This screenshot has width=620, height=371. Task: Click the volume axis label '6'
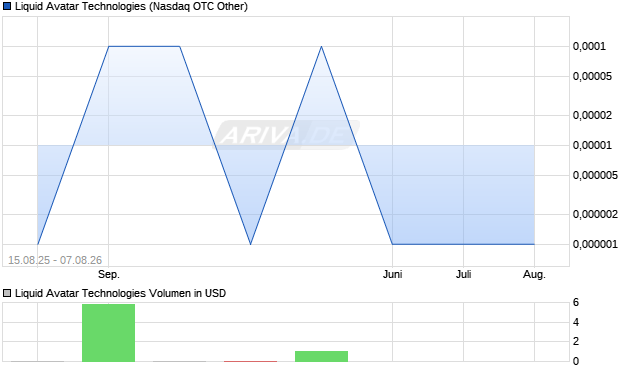click(576, 303)
